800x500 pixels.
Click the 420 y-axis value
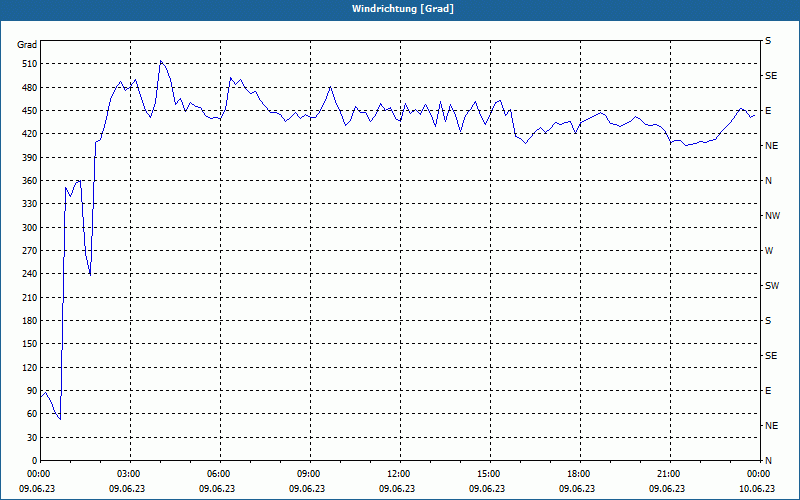[x=30, y=134]
